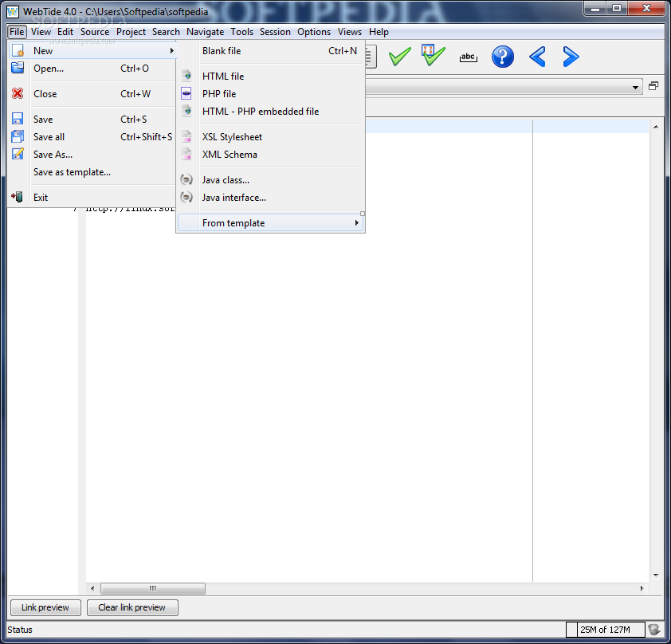Open the Help menu
This screenshot has height=644, width=671.
(x=379, y=32)
